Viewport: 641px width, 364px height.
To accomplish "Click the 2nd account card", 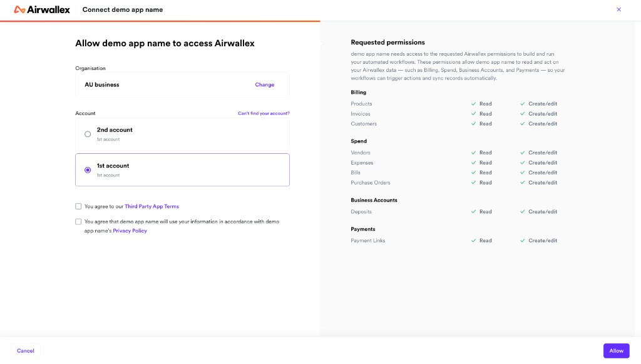I will click(x=182, y=134).
